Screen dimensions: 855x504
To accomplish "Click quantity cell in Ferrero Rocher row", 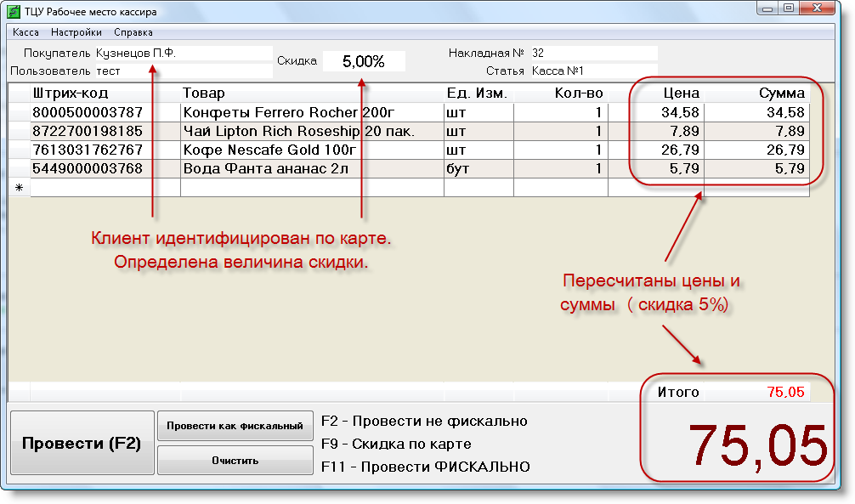I will pyautogui.click(x=561, y=112).
